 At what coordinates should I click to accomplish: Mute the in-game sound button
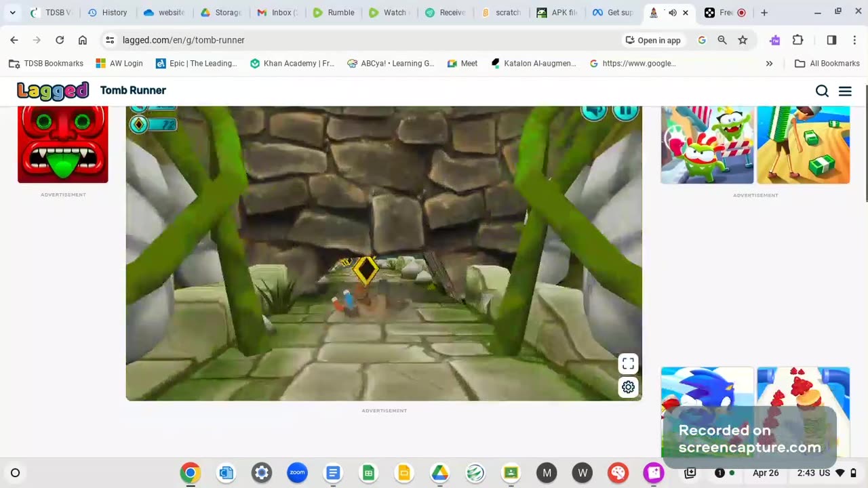click(x=594, y=112)
